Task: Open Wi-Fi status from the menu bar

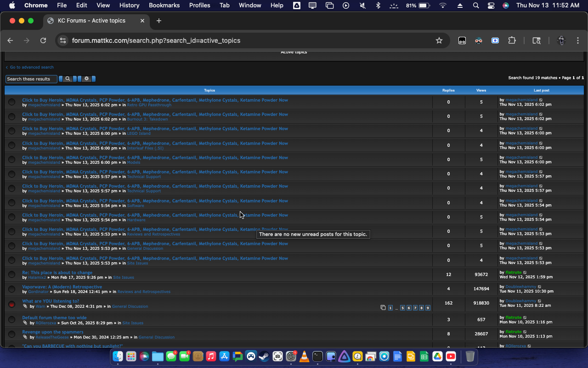Action: tap(442, 6)
